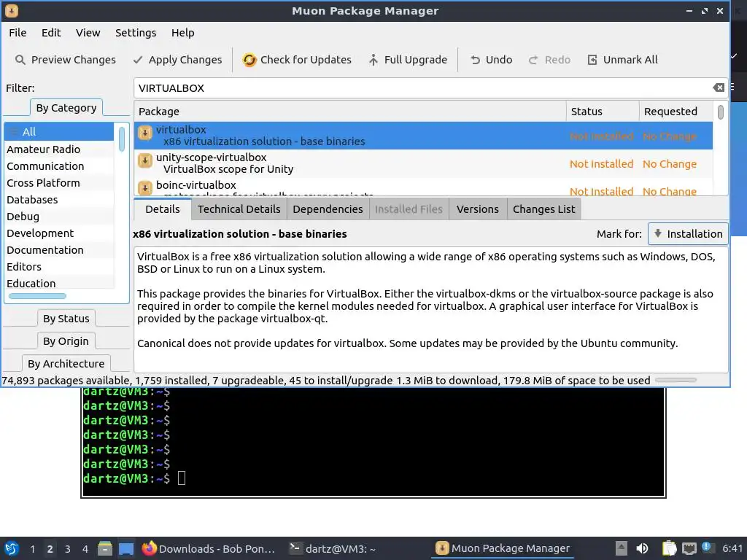
Task: Select the All category
Action: (x=59, y=132)
